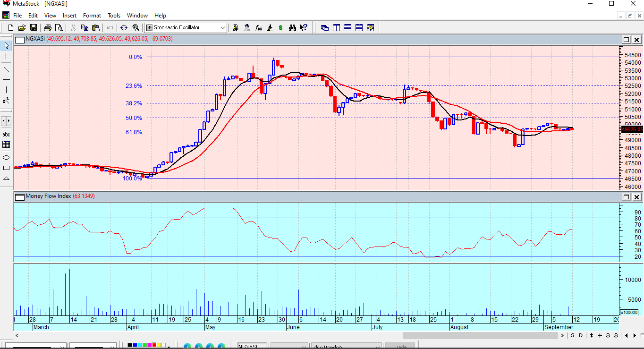Viewport: 644px width, 349px height.
Task: Click the Tile Vertically windows icon
Action: click(x=336, y=27)
